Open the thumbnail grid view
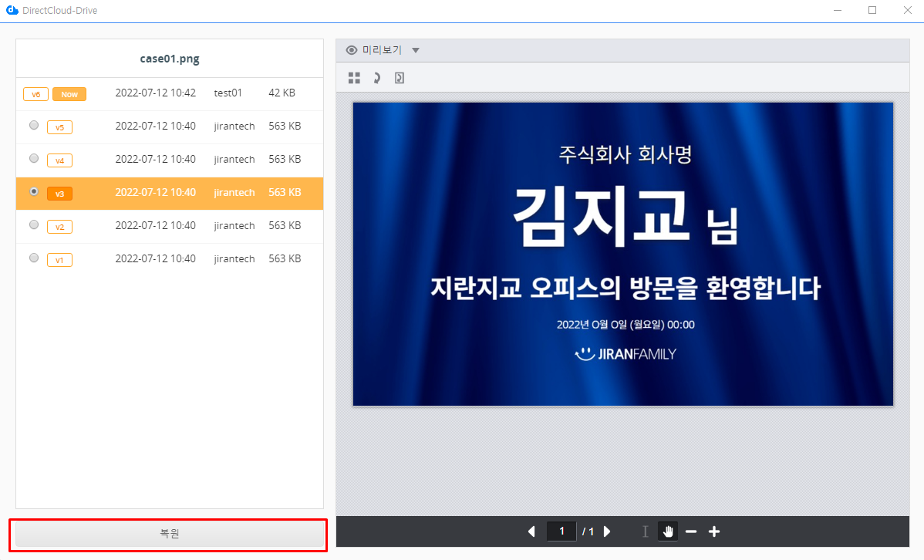 354,78
